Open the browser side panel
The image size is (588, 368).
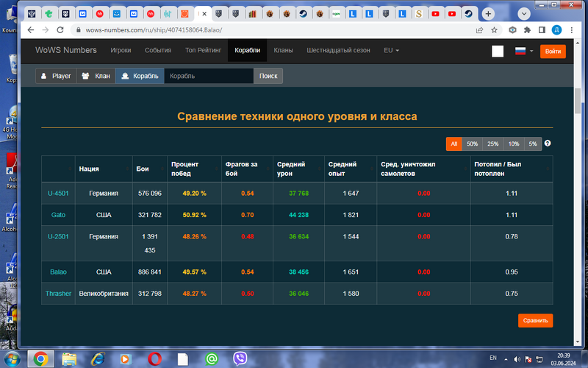542,30
